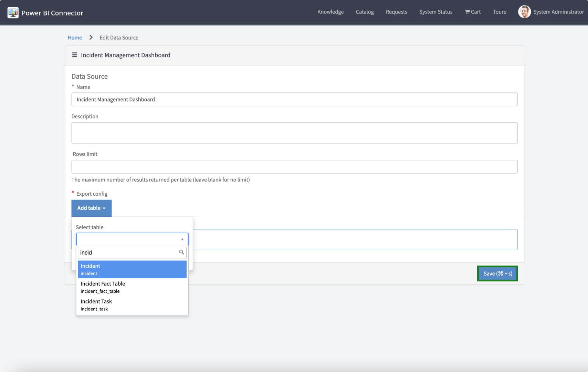Click the Save button
The image size is (588, 372).
[x=497, y=273]
